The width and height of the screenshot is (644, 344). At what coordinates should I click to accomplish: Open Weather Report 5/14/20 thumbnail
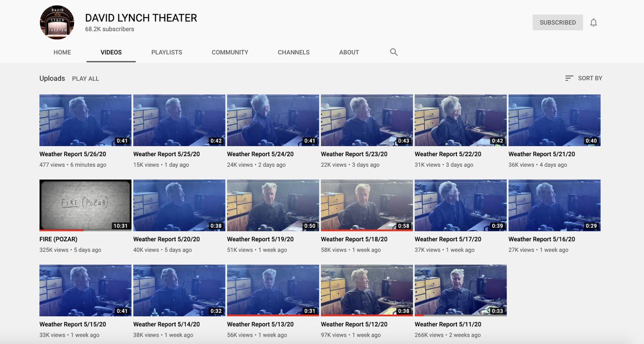pyautogui.click(x=179, y=291)
